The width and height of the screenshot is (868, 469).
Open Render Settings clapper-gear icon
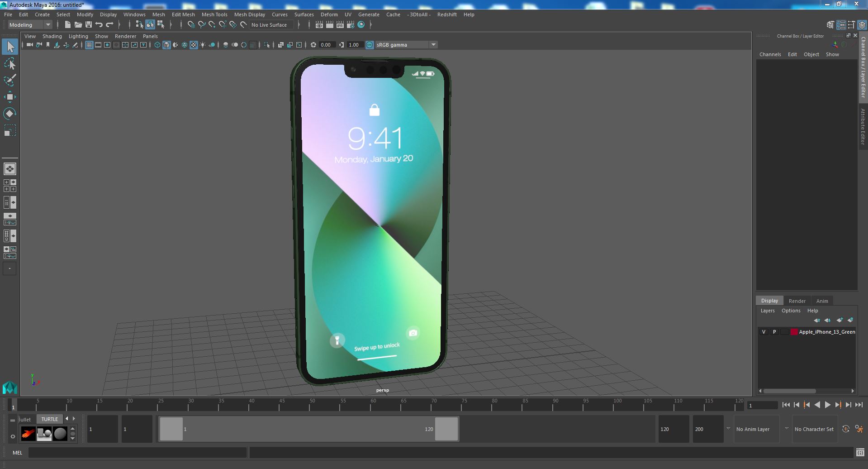351,25
